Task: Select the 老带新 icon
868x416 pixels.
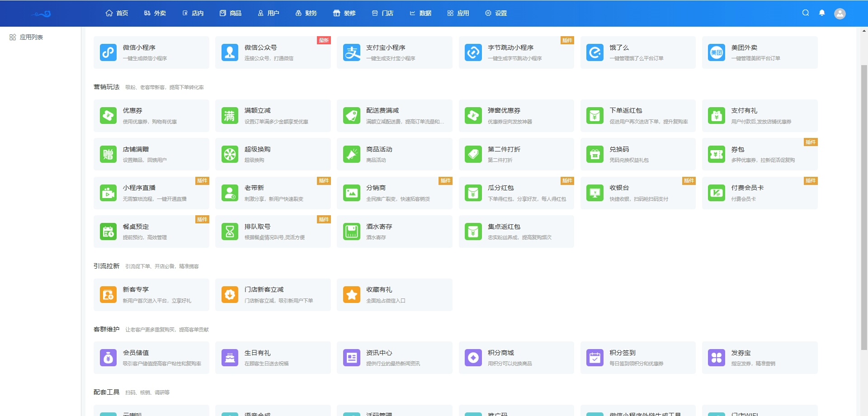Action: tap(230, 193)
